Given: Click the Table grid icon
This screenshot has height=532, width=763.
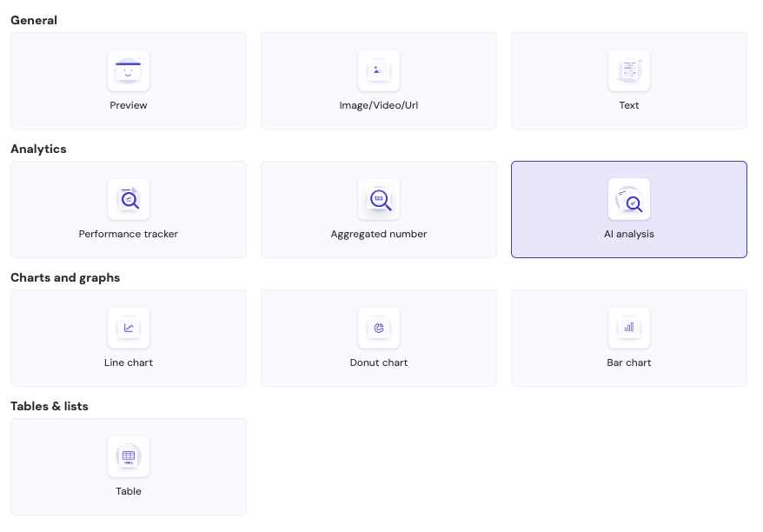Looking at the screenshot, I should pos(129,456).
